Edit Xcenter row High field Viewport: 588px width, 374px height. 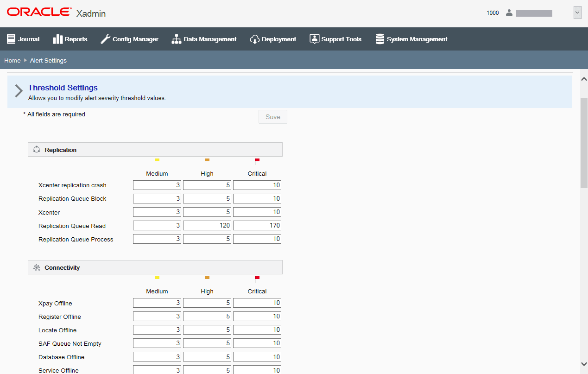pyautogui.click(x=207, y=212)
